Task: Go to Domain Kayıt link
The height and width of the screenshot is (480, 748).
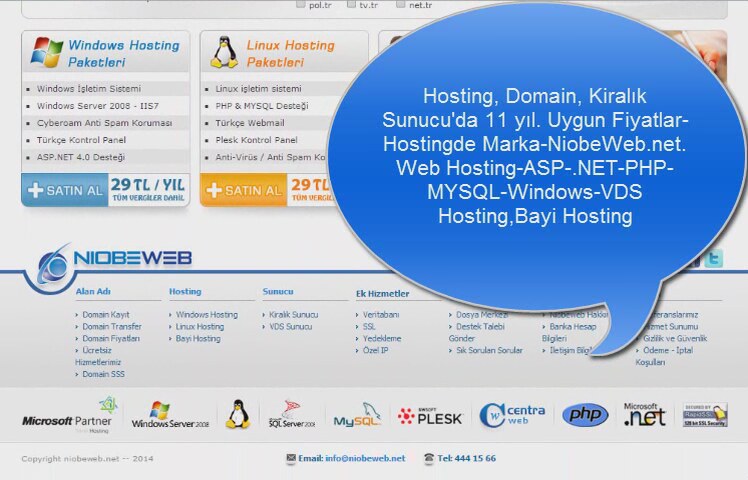Action: [106, 315]
